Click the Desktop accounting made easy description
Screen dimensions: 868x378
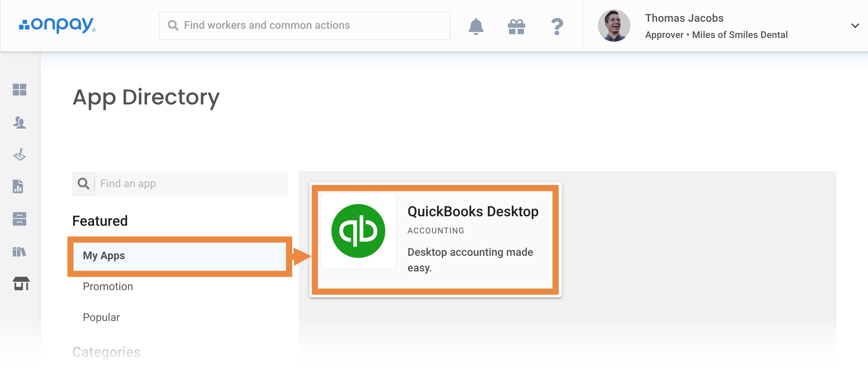[470, 260]
